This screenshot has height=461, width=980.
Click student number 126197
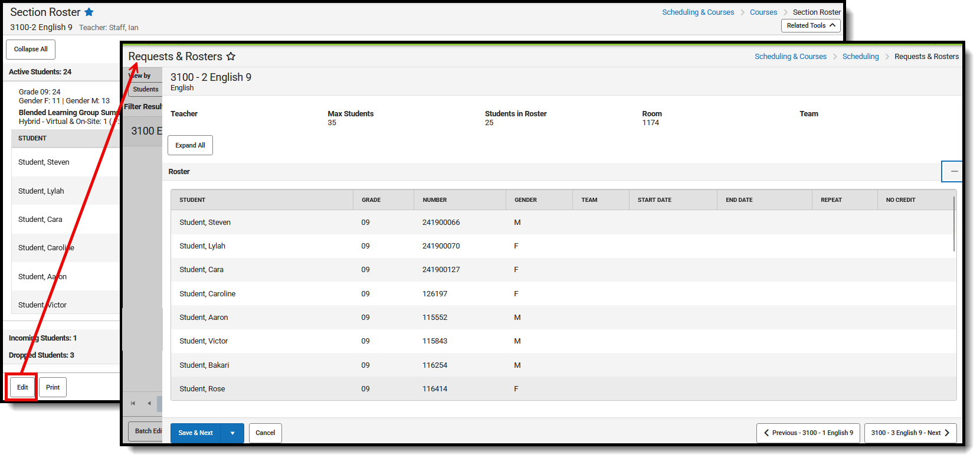click(x=435, y=294)
